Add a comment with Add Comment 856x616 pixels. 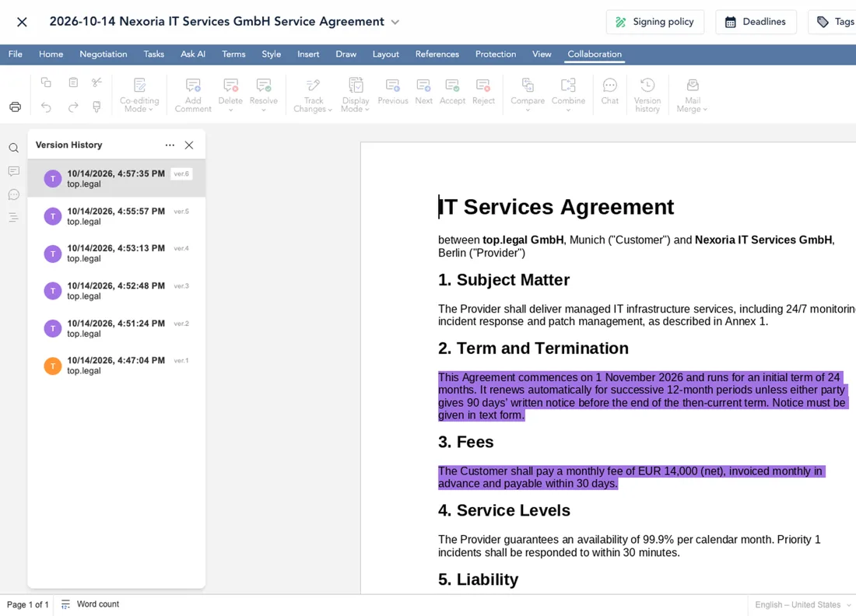pyautogui.click(x=193, y=95)
